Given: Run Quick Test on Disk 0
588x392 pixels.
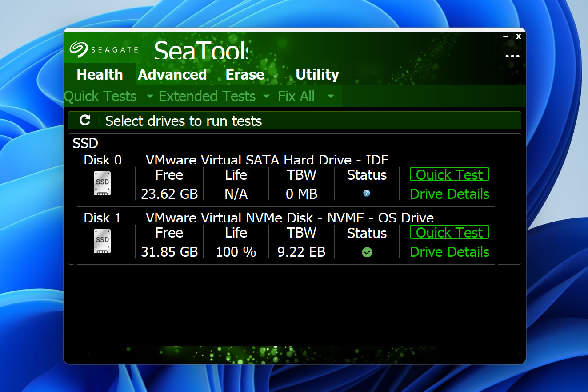Looking at the screenshot, I should [x=449, y=174].
